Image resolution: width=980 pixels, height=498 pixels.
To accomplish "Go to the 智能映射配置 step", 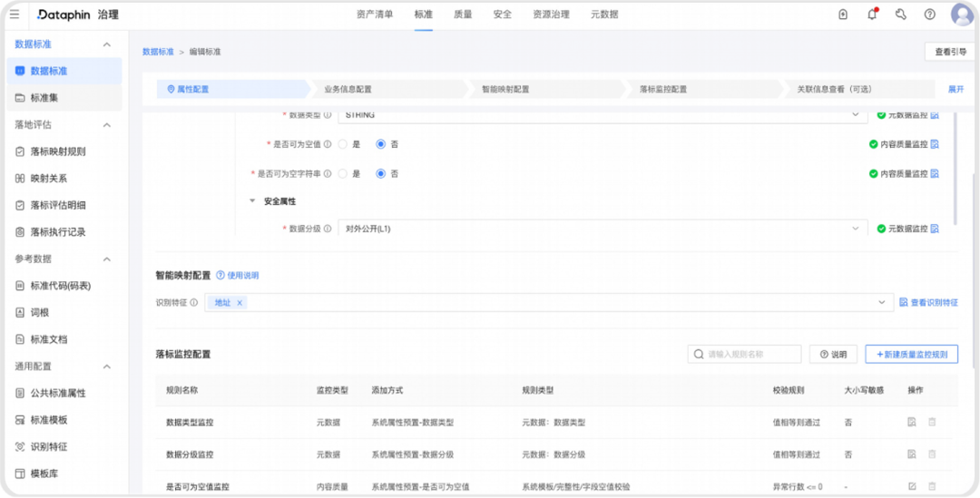I will [x=547, y=90].
